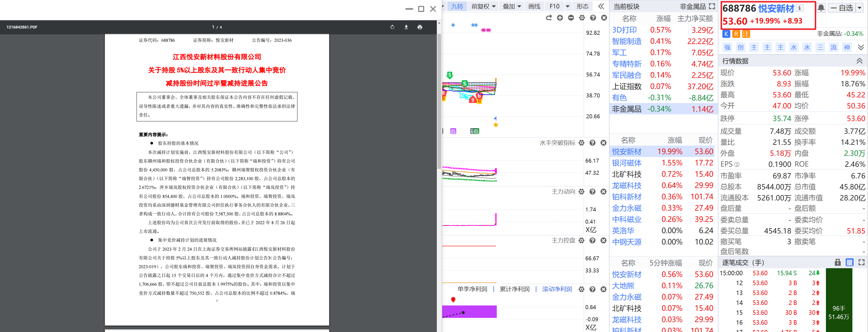Click the orange R badge under the price
Viewport: 868px width, 332px height.
tap(736, 34)
